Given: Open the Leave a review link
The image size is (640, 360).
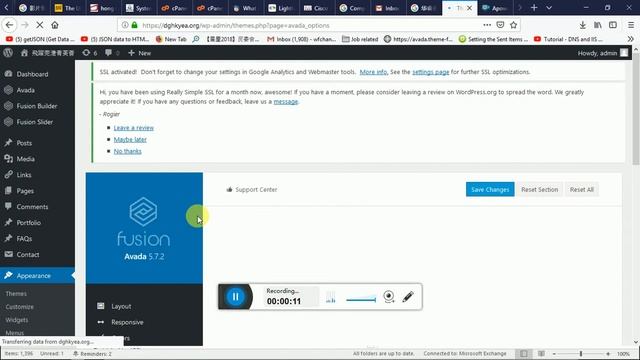Looking at the screenshot, I should [x=133, y=128].
